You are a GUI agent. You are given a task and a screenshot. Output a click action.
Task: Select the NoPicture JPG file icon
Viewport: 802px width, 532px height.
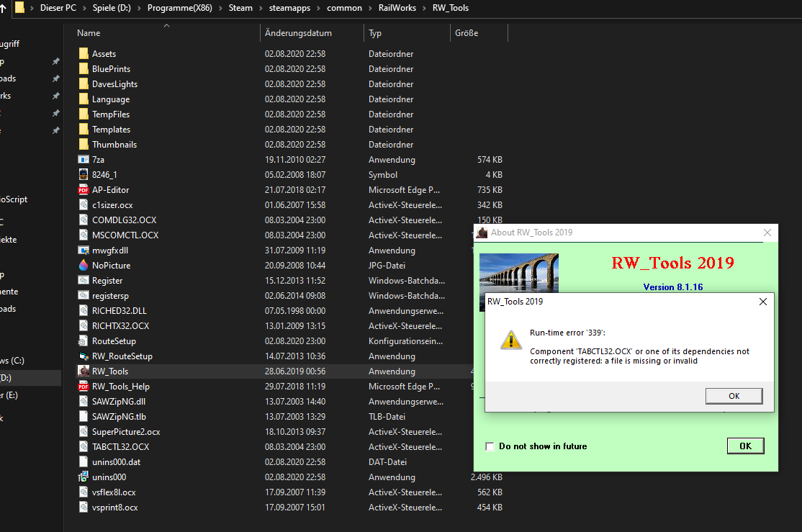(84, 266)
